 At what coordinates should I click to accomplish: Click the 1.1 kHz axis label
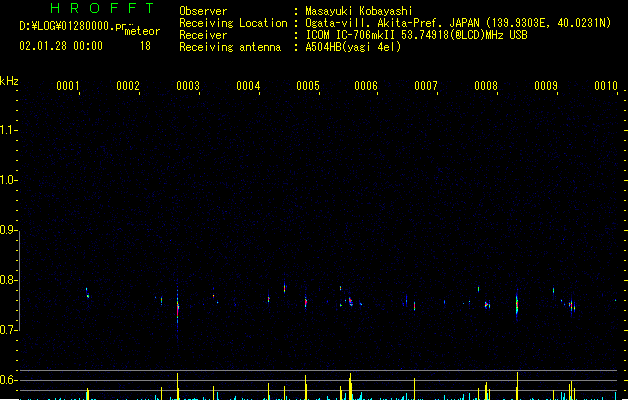7,130
